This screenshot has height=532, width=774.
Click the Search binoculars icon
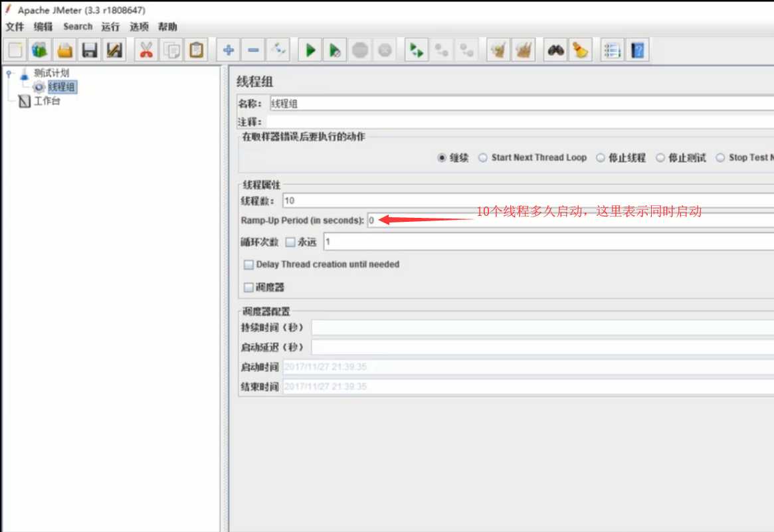coord(555,50)
